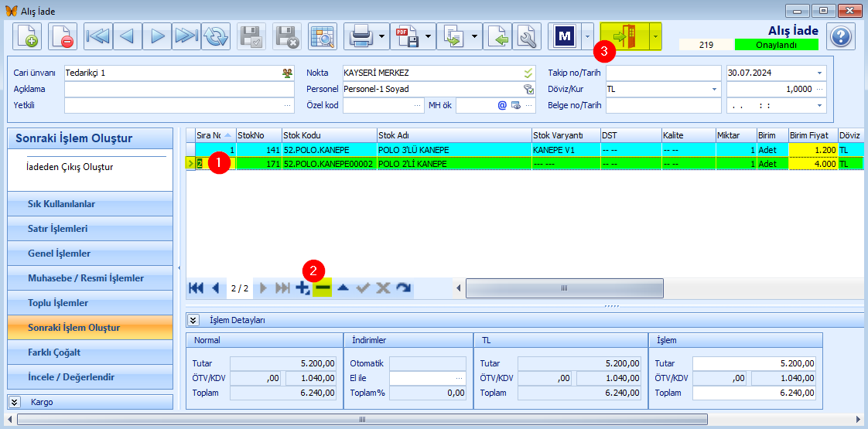
Task: Delete the record using the red minus icon
Action: coord(63,37)
